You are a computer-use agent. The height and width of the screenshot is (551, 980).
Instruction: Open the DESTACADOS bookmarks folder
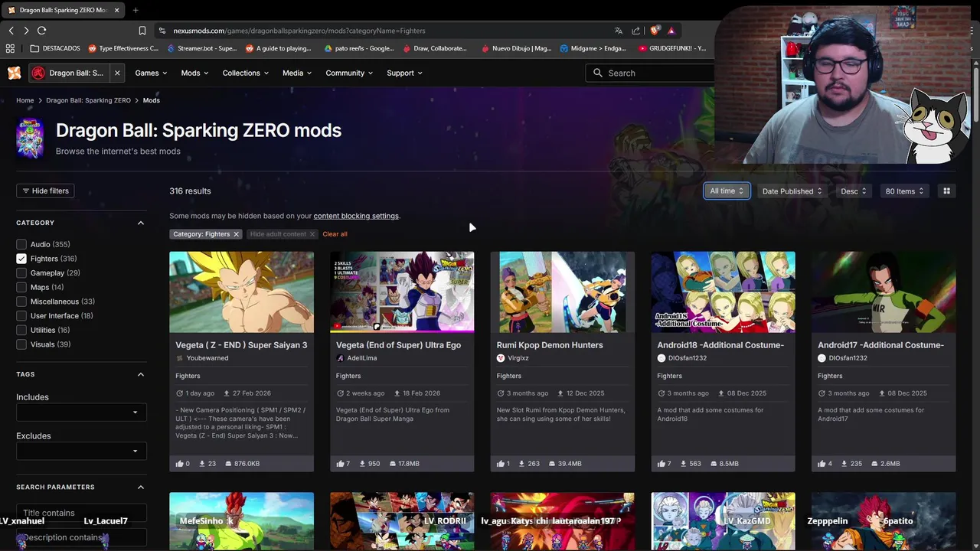(x=55, y=48)
